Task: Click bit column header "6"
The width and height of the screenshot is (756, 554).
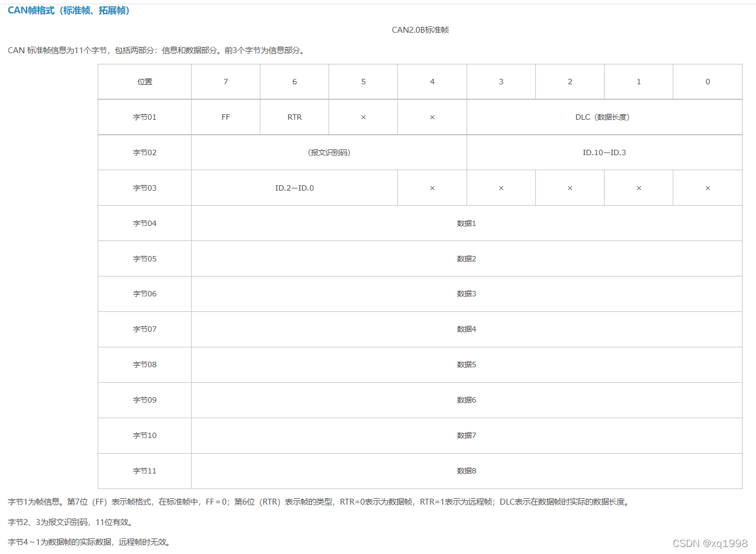Action: (x=295, y=82)
